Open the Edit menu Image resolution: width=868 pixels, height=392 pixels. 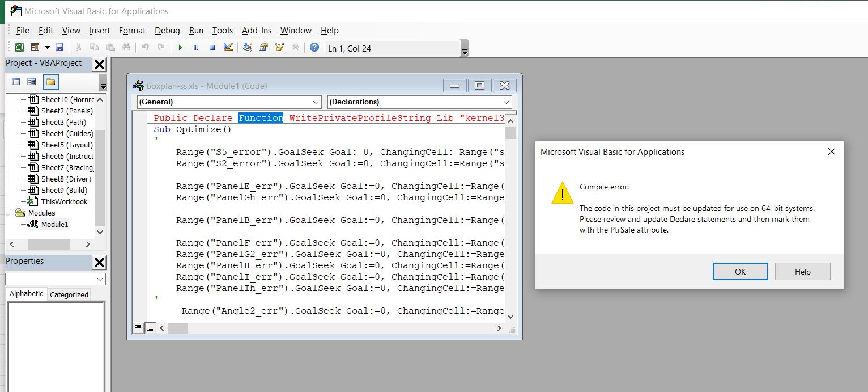(x=46, y=31)
